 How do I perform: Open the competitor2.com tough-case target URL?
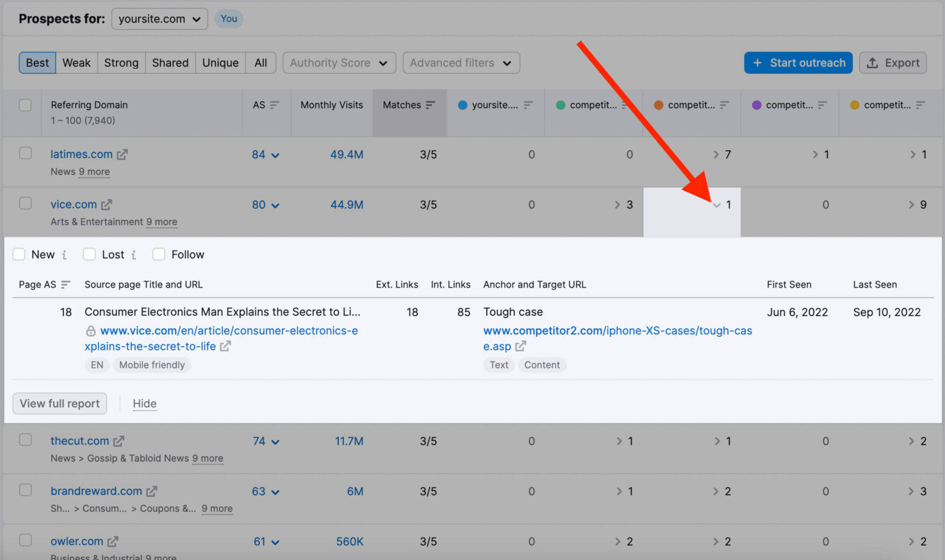pyautogui.click(x=618, y=338)
